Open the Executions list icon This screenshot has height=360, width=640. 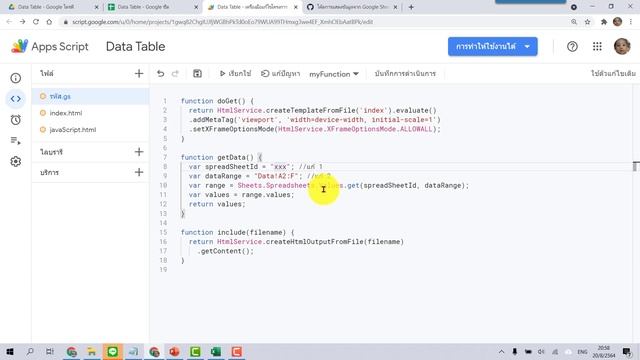pos(16,141)
